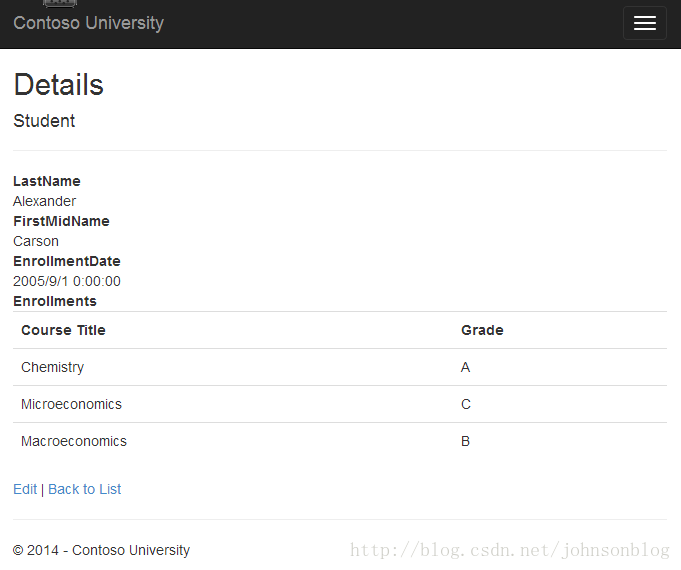Select the Macroeconomics course row
681x570 pixels.
click(x=340, y=441)
